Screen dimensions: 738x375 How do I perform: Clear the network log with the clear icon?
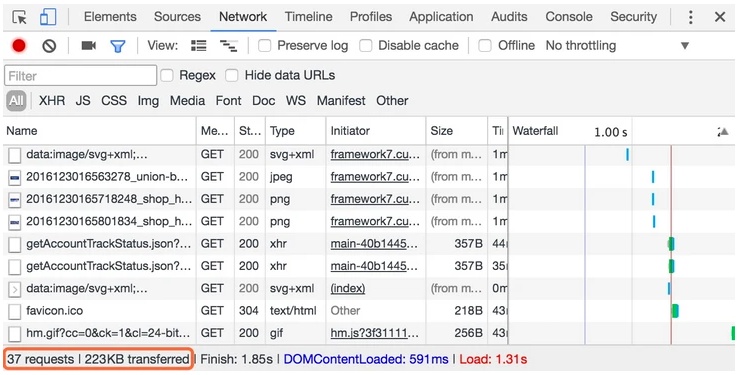[49, 46]
